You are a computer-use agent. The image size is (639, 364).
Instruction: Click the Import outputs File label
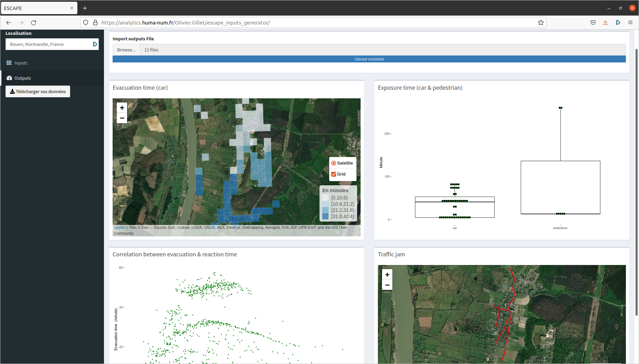pos(133,39)
